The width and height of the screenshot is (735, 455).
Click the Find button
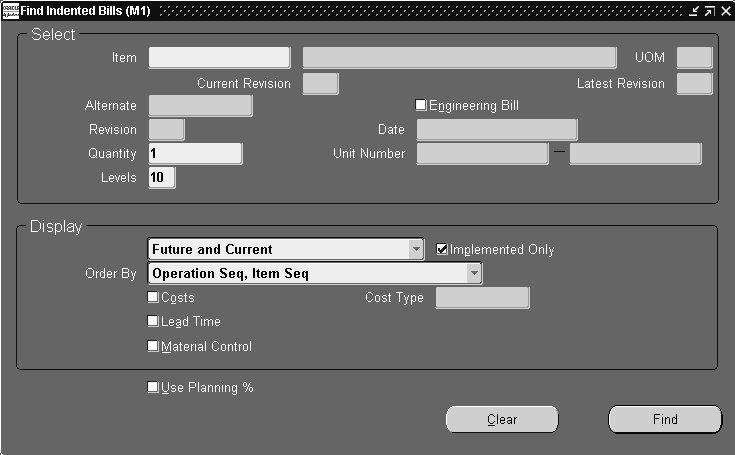(x=665, y=419)
